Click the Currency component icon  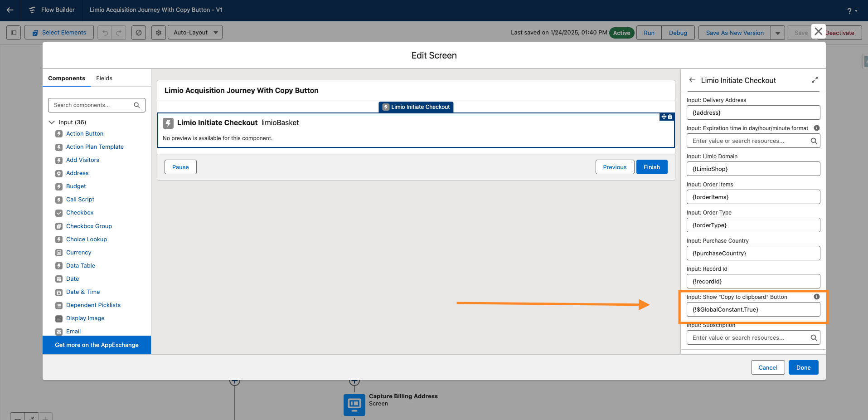[59, 253]
